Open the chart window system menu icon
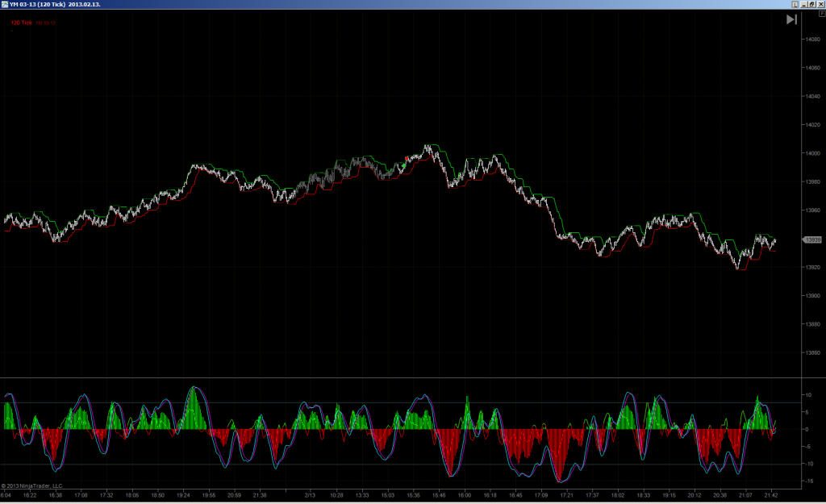Image resolution: width=826 pixels, height=504 pixels. 5,4
